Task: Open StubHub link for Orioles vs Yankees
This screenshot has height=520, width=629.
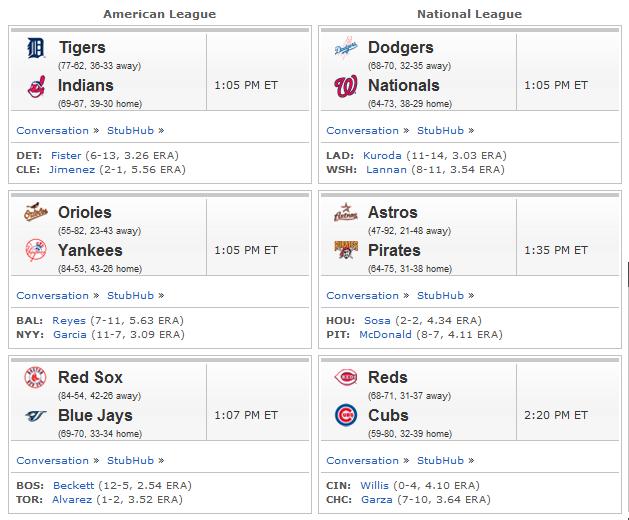Action: pyautogui.click(x=130, y=296)
